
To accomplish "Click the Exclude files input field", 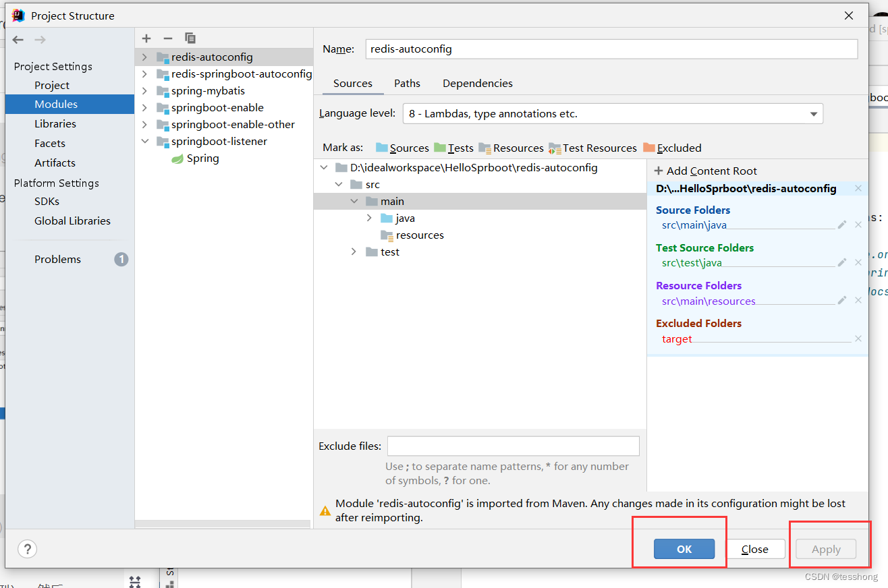I will point(513,446).
